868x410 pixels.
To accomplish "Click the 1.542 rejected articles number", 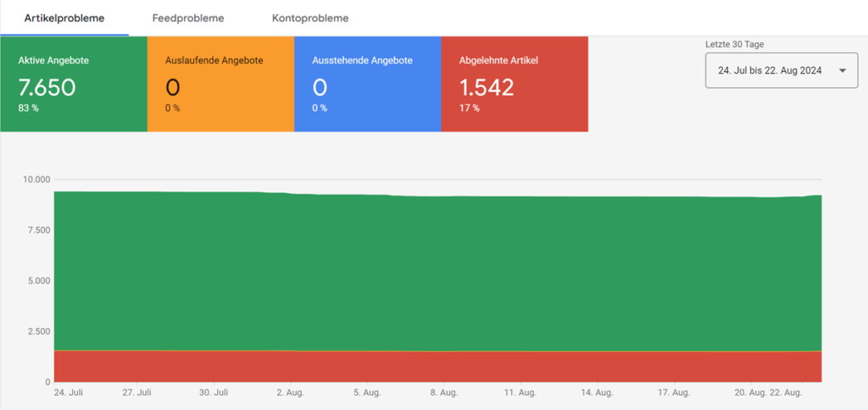I will click(x=487, y=87).
